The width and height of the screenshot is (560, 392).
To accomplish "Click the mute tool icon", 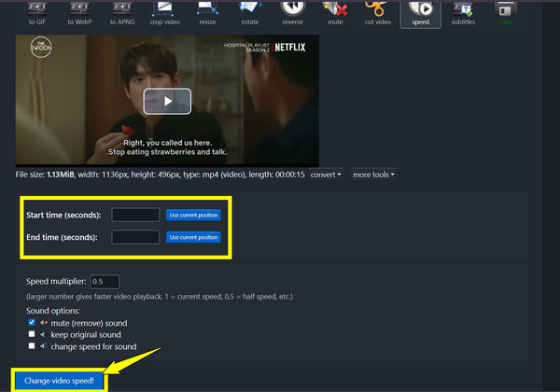I will (x=331, y=13).
